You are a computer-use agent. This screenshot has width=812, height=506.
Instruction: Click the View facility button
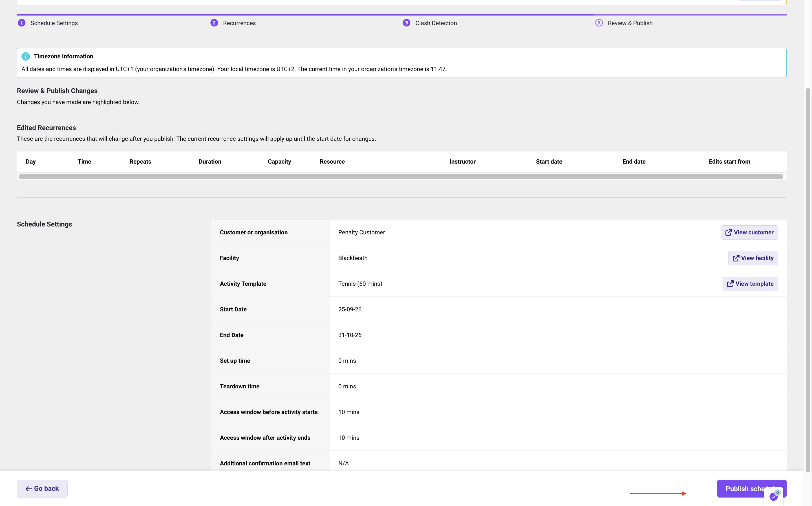753,258
